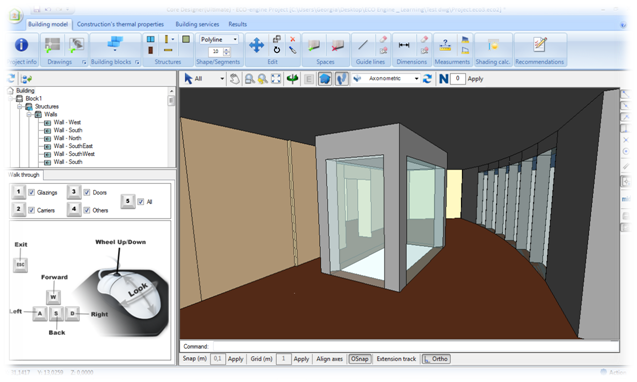This screenshot has height=382, width=637.
Task: Click the Guide lines draw icon
Action: pyautogui.click(x=362, y=45)
